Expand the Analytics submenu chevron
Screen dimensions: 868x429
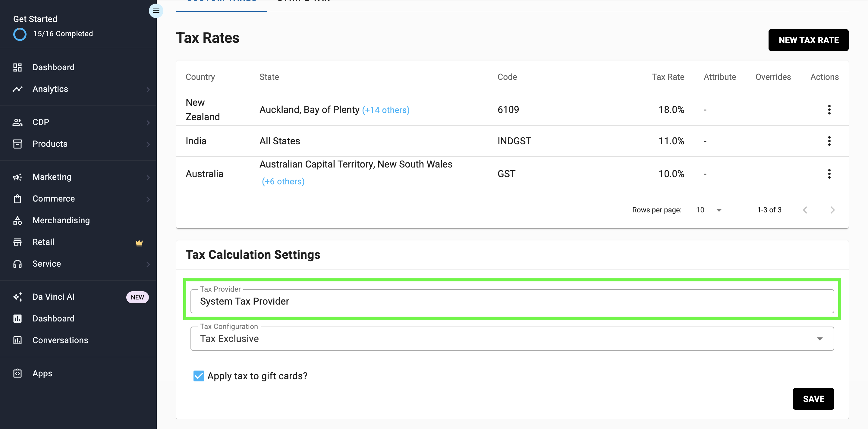(x=148, y=89)
